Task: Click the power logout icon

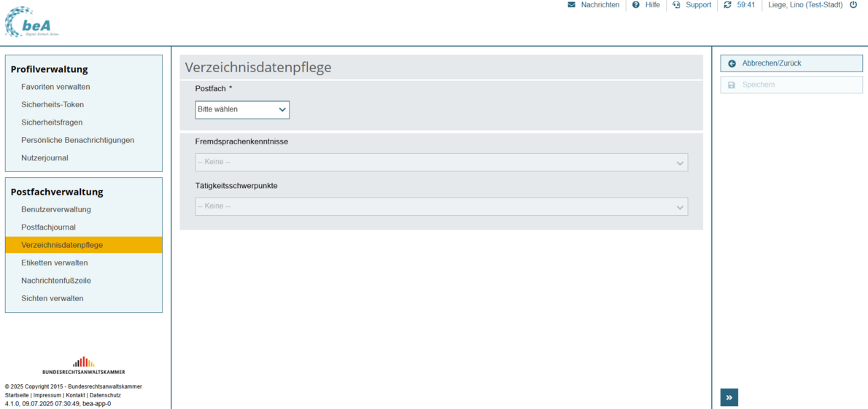Action: coord(853,5)
